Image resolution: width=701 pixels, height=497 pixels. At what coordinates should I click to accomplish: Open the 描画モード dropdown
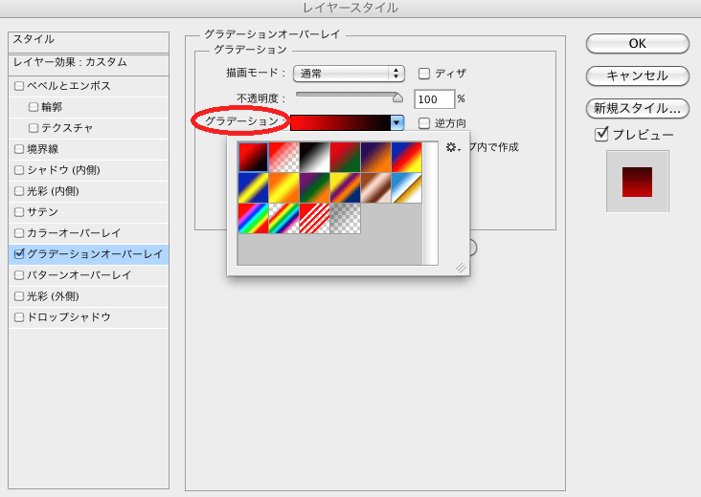coord(349,74)
